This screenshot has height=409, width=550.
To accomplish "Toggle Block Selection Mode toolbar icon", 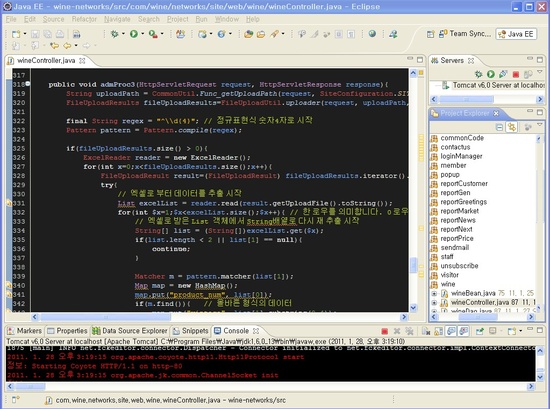I will (x=339, y=34).
